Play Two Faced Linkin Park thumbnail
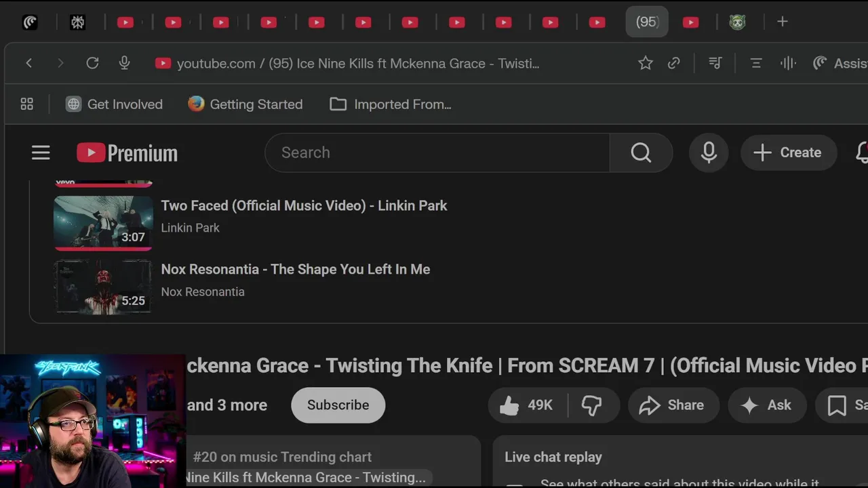The height and width of the screenshot is (488, 868). click(x=103, y=223)
